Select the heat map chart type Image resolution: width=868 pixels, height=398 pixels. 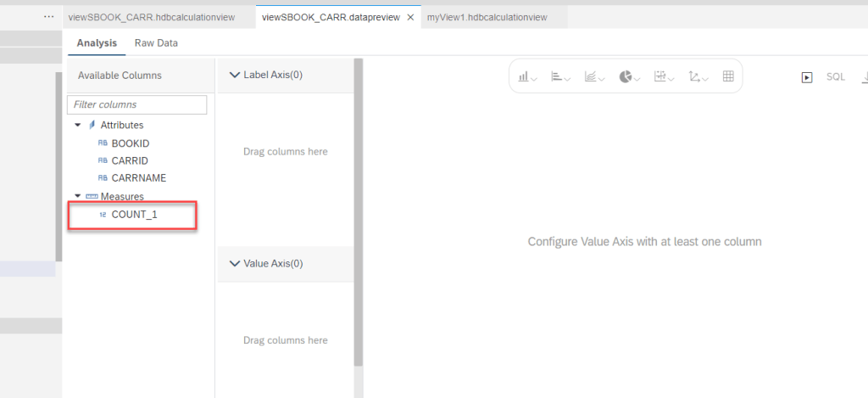click(664, 76)
